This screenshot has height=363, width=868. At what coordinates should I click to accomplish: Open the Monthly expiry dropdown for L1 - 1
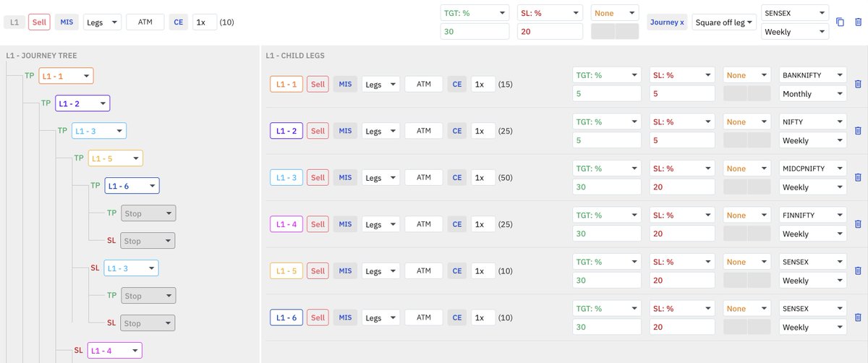click(x=813, y=93)
